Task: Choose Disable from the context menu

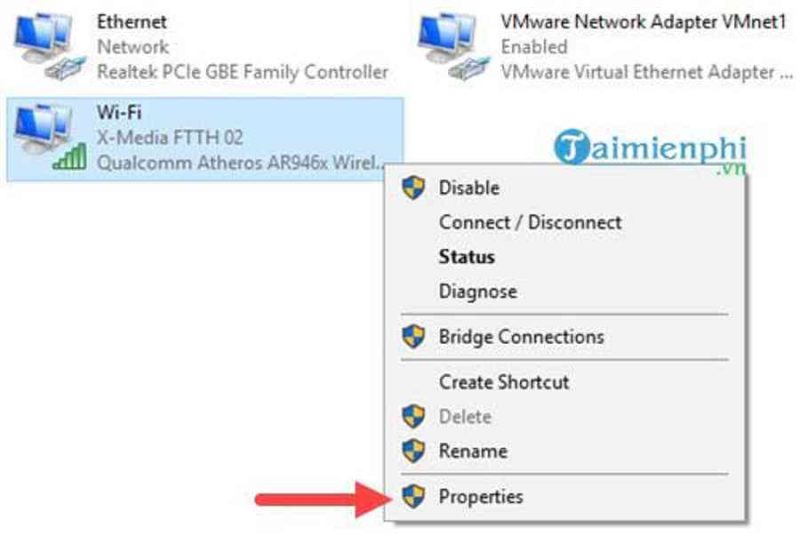Action: coord(469,188)
